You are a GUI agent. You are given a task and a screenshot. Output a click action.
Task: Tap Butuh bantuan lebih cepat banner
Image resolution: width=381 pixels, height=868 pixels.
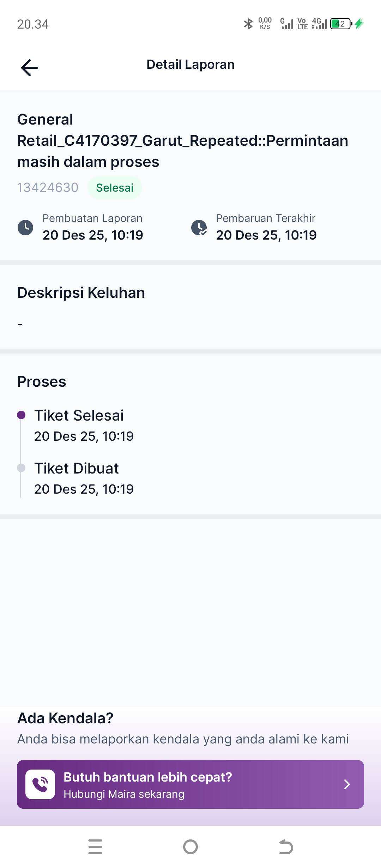pos(190,784)
